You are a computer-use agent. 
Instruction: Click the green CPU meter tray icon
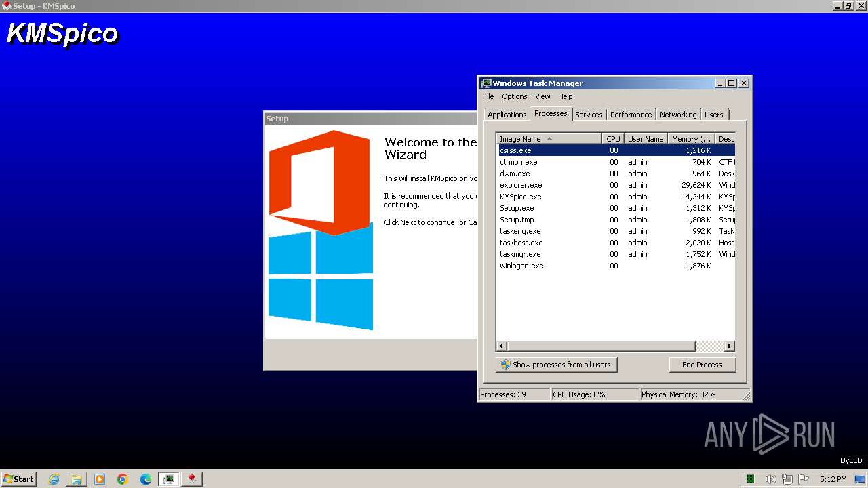click(x=751, y=479)
